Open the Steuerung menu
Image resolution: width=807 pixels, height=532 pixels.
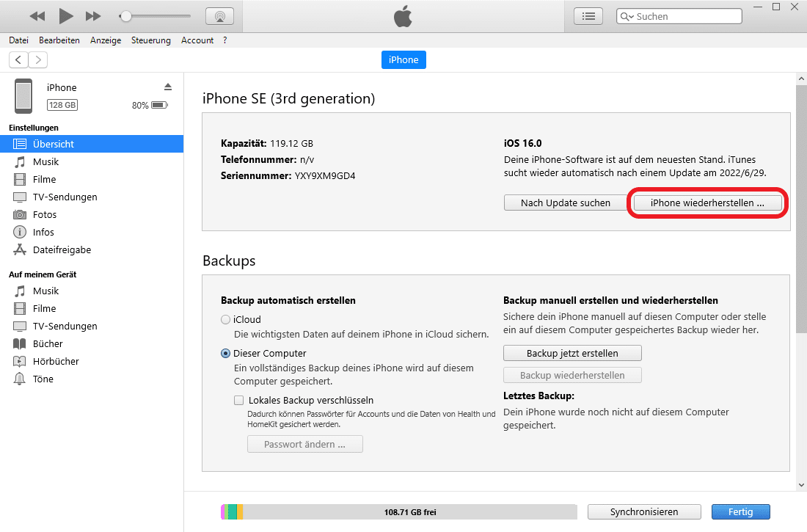coord(151,40)
